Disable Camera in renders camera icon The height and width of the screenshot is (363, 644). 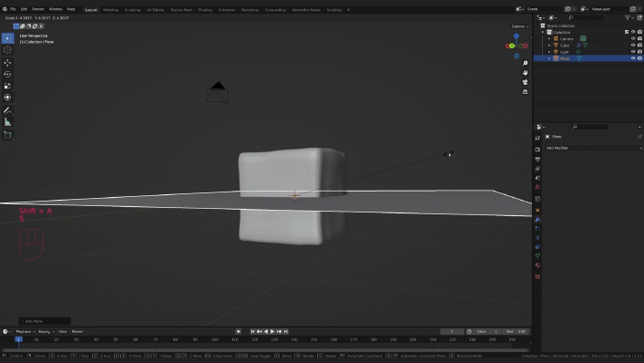coord(639,38)
